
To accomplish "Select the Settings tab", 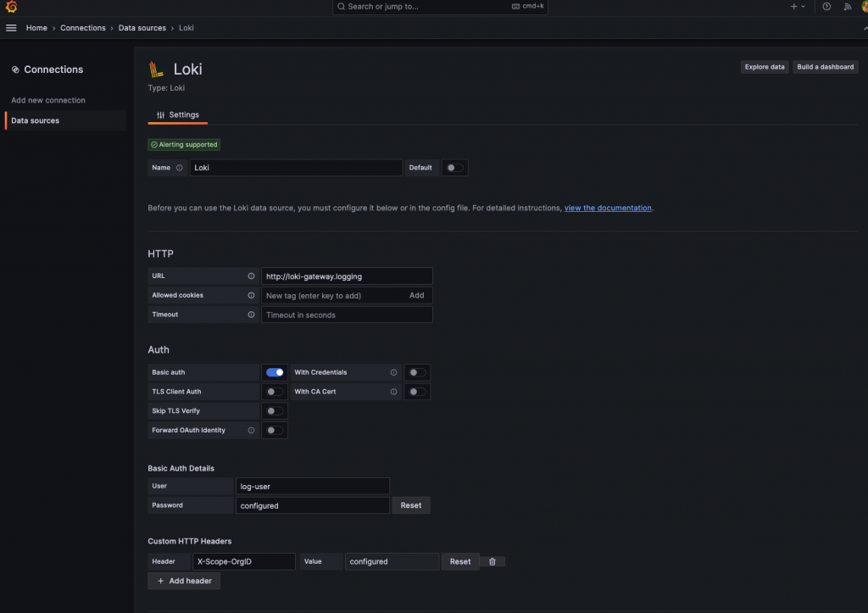I will [178, 114].
